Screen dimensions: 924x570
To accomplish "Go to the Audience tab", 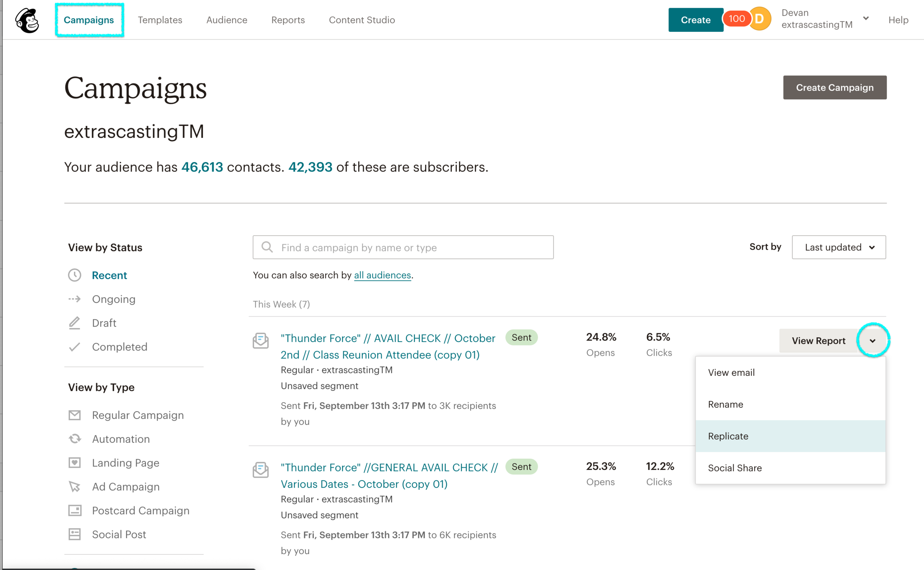I will point(227,20).
